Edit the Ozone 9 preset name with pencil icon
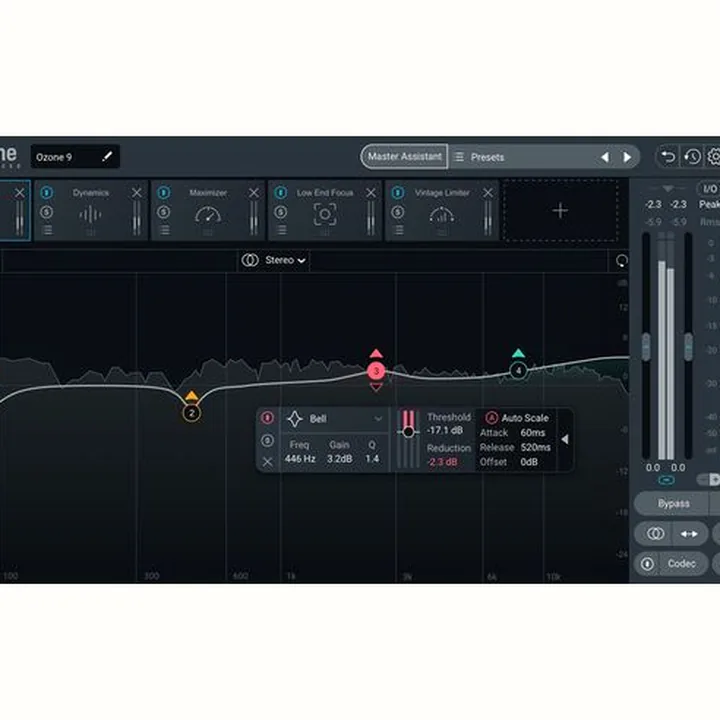This screenshot has width=720, height=720. coord(107,157)
